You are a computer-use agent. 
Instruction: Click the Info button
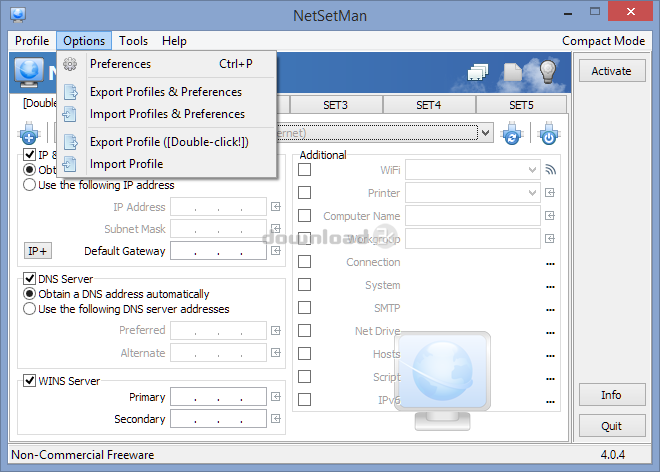[x=612, y=395]
